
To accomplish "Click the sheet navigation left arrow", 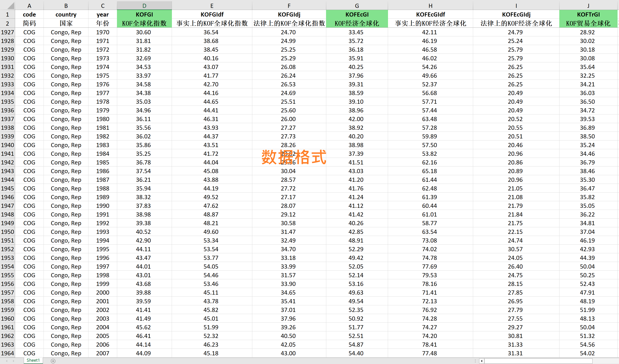I will click(x=7, y=361).
